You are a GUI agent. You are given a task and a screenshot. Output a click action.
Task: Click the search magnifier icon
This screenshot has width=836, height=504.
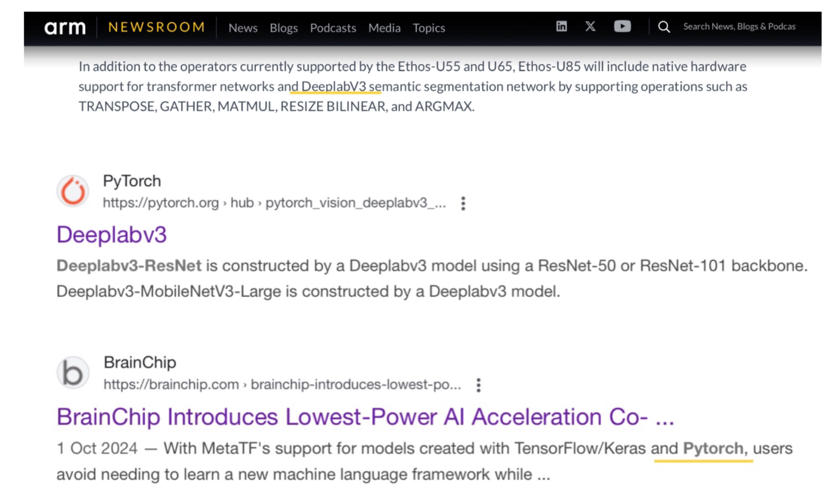tap(664, 27)
